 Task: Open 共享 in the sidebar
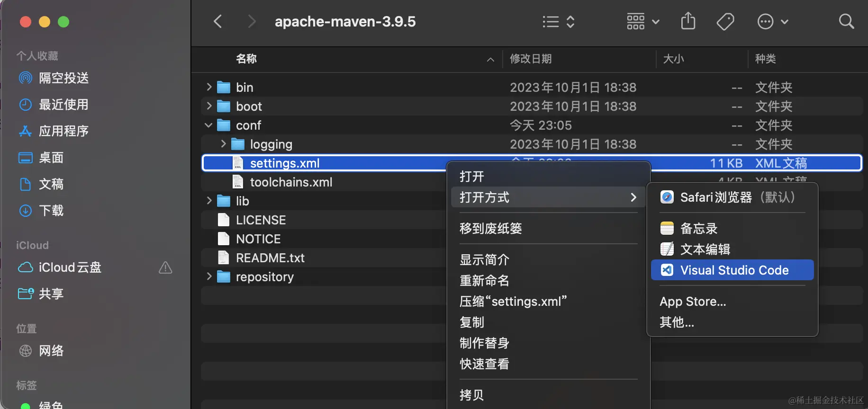coord(41,294)
